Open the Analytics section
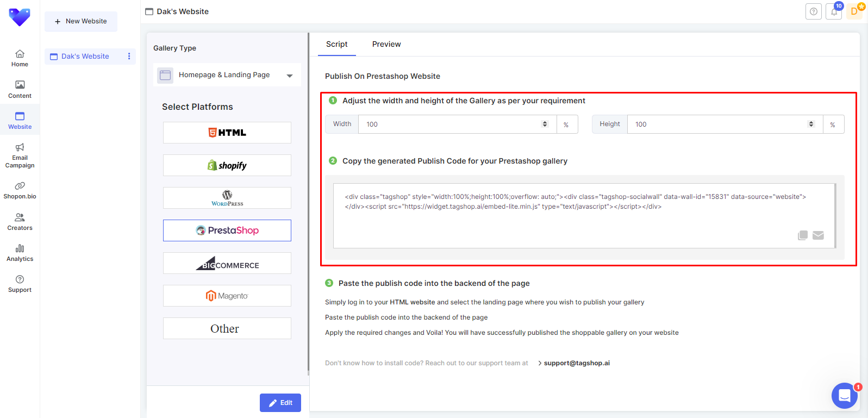This screenshot has width=868, height=418. click(20, 253)
